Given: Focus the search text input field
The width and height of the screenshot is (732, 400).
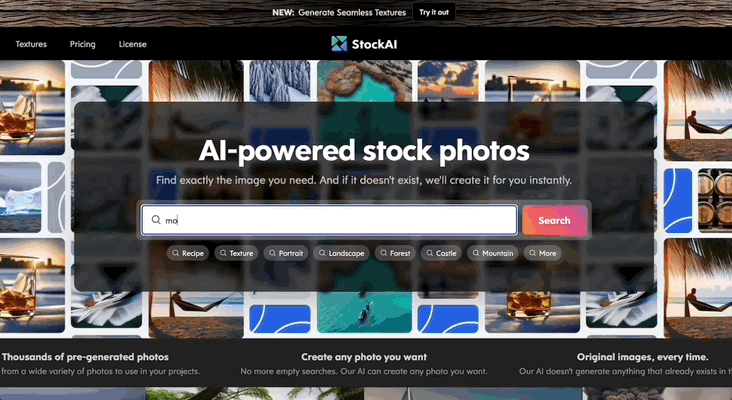Looking at the screenshot, I should 330,220.
